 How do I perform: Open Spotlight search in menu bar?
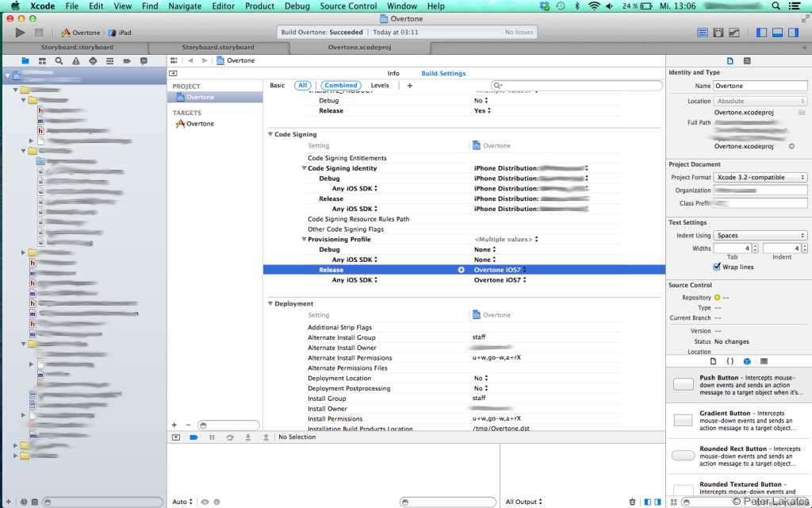pyautogui.click(x=776, y=6)
